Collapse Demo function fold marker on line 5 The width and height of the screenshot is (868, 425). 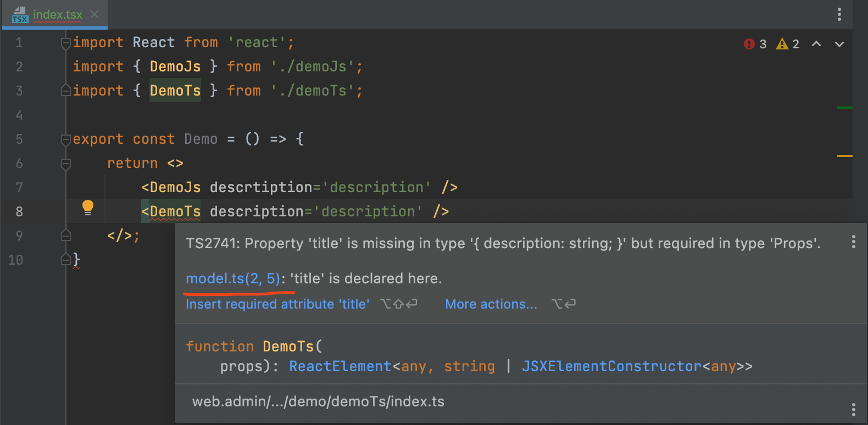coord(66,139)
